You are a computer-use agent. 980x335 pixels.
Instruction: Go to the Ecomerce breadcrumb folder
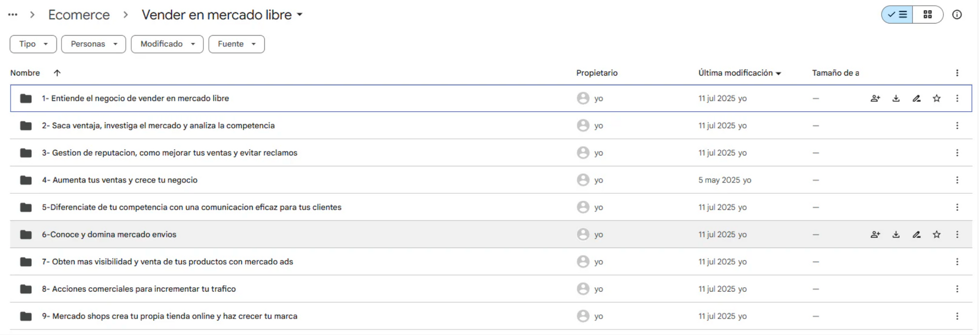point(79,15)
